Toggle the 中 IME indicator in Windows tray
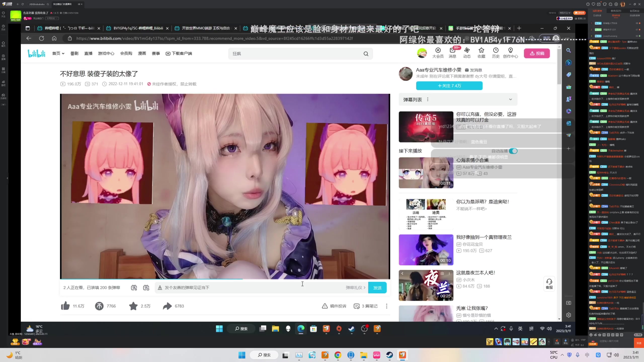Screen dimensions: 644x362 pos(587,355)
